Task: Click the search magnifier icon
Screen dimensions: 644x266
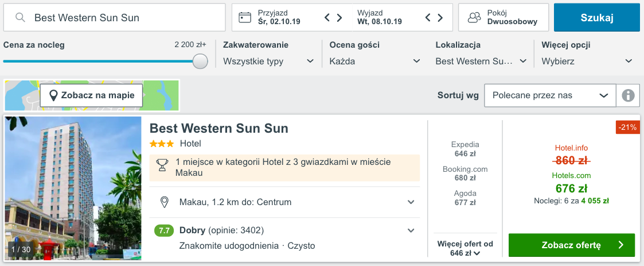Action: pos(20,18)
